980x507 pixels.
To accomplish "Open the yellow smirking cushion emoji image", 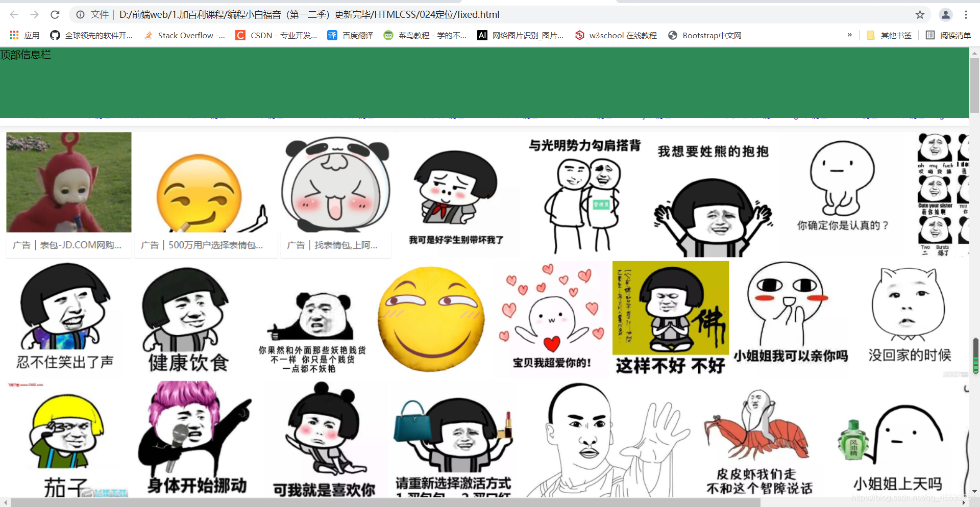I will pyautogui.click(x=431, y=319).
